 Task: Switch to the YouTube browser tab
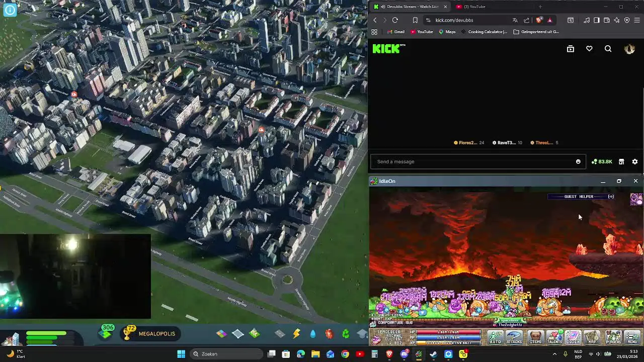[x=474, y=7]
